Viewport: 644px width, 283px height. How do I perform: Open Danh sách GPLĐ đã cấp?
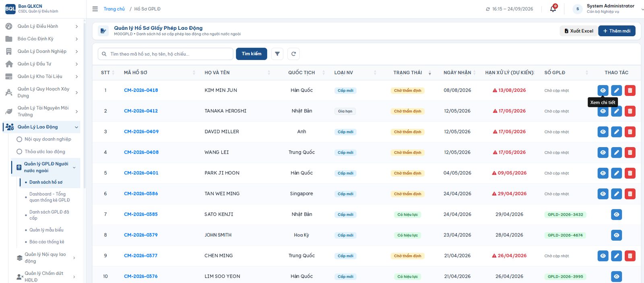(49, 215)
